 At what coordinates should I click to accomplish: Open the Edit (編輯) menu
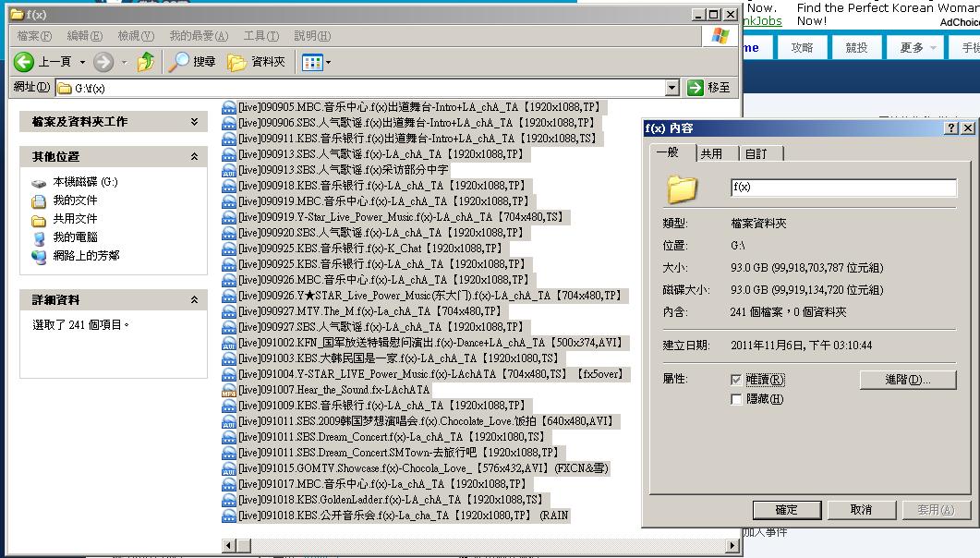(x=84, y=36)
